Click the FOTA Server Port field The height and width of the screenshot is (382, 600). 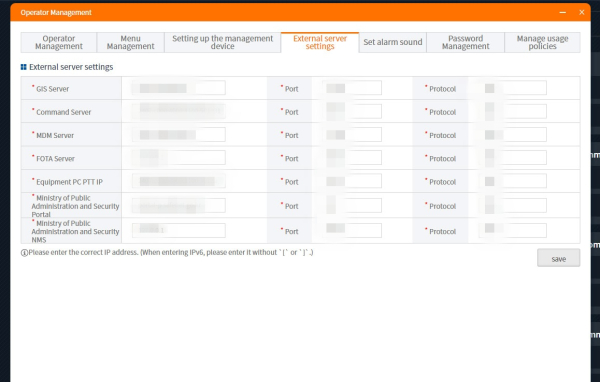[352, 158]
